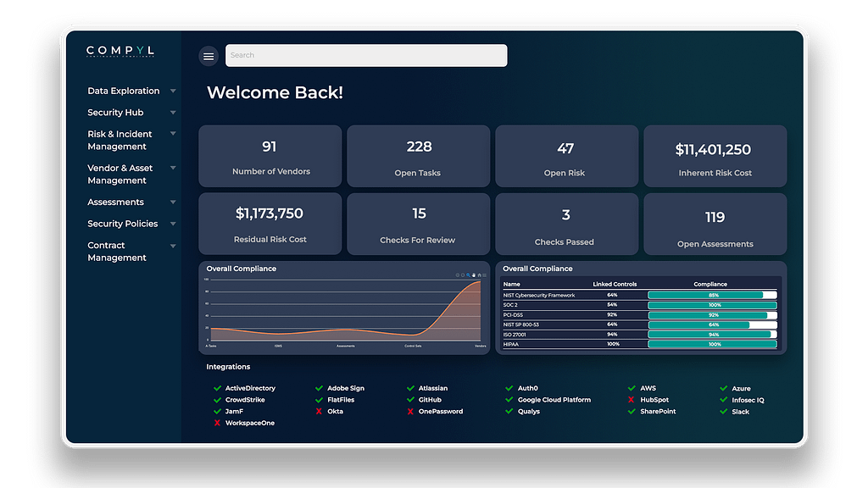
Task: Toggle the red X status beside HubSpot
Action: click(x=632, y=400)
